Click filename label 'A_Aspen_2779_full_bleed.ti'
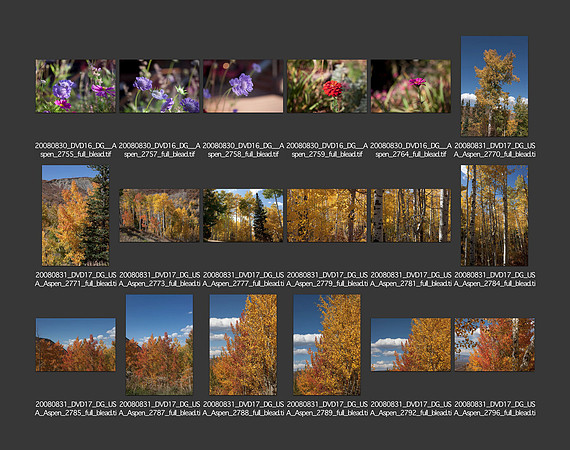Screen dimensions: 570x450 click(x=327, y=284)
